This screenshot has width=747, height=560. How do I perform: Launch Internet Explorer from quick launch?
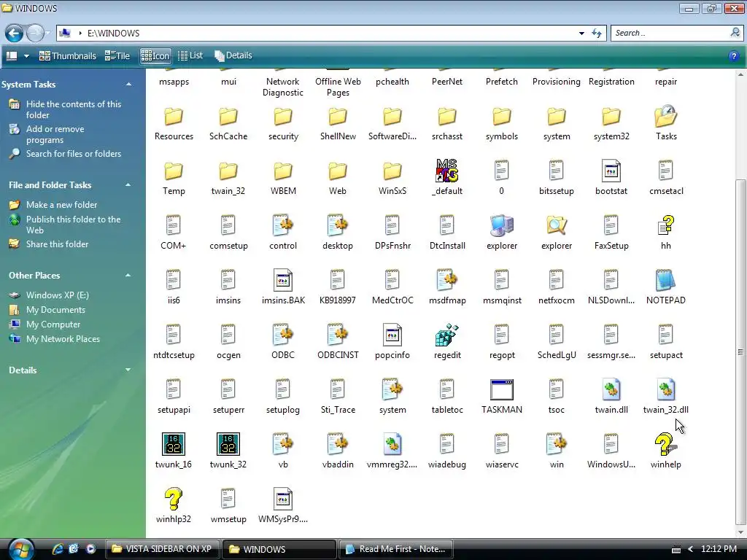pos(58,549)
